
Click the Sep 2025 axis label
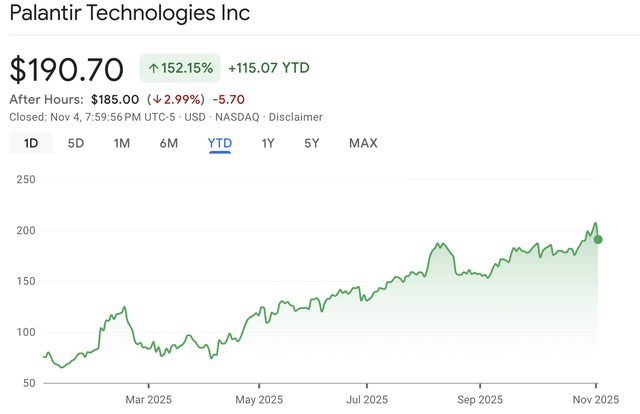click(477, 400)
